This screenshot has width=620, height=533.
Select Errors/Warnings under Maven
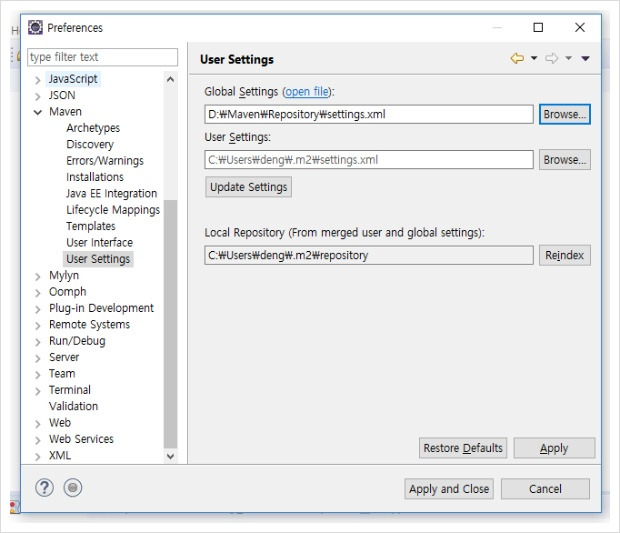[x=105, y=161]
